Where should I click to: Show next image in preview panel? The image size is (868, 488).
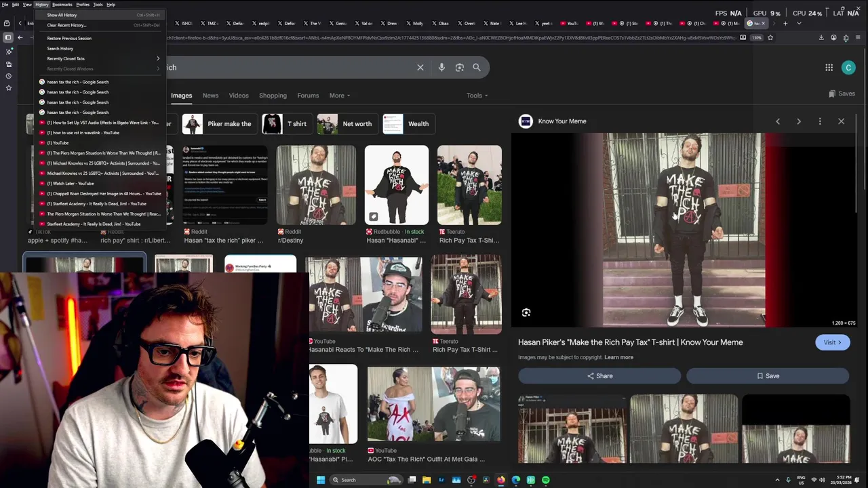[x=799, y=121]
